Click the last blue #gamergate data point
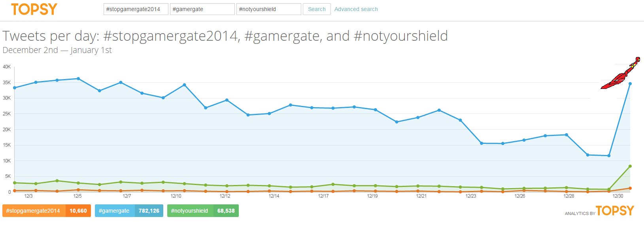This screenshot has height=234, width=644. 630,84
